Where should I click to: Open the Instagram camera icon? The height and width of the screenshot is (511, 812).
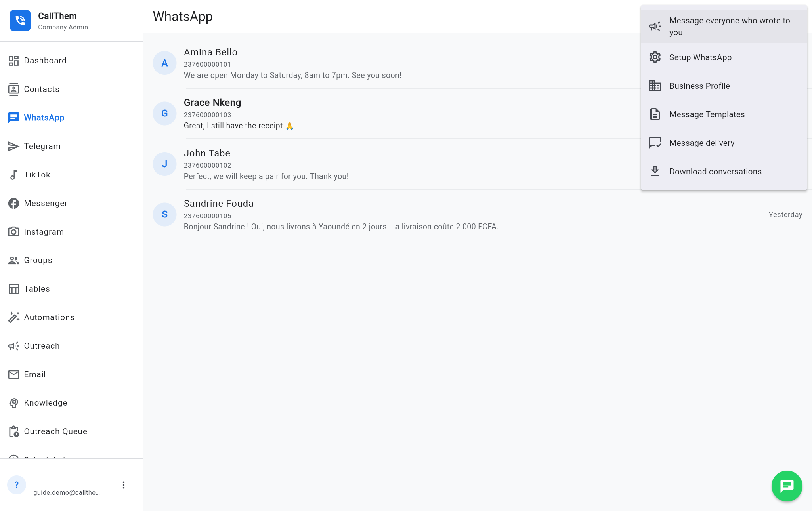pyautogui.click(x=13, y=232)
